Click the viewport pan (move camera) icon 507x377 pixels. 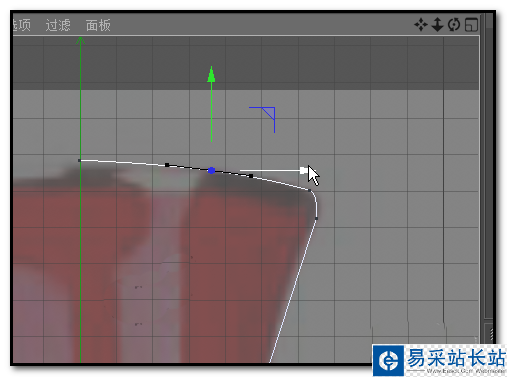coord(421,25)
